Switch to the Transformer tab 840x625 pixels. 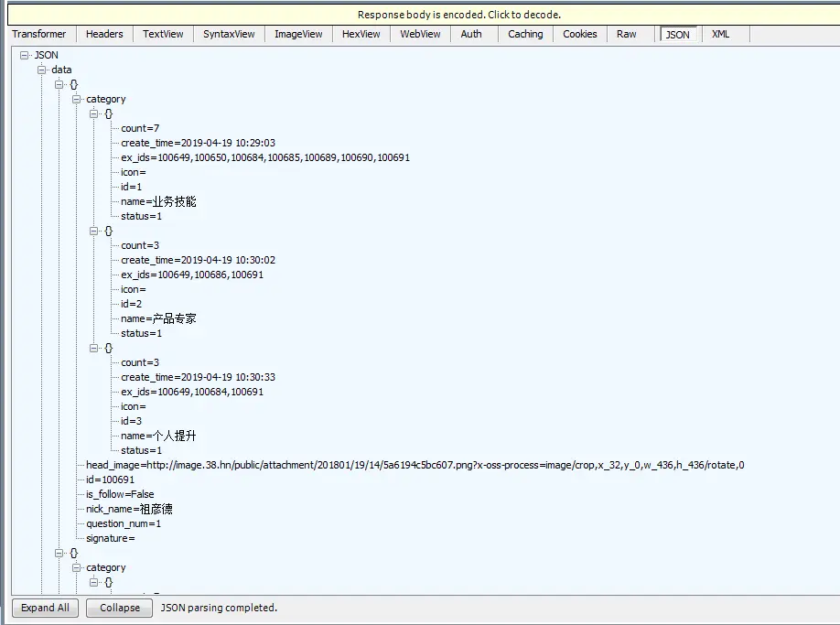point(39,34)
